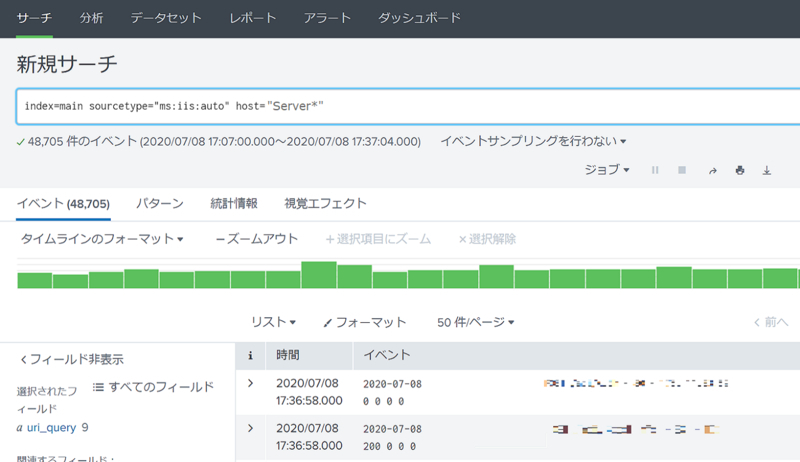Open the アラート menu
The height and width of the screenshot is (462, 800).
click(327, 18)
